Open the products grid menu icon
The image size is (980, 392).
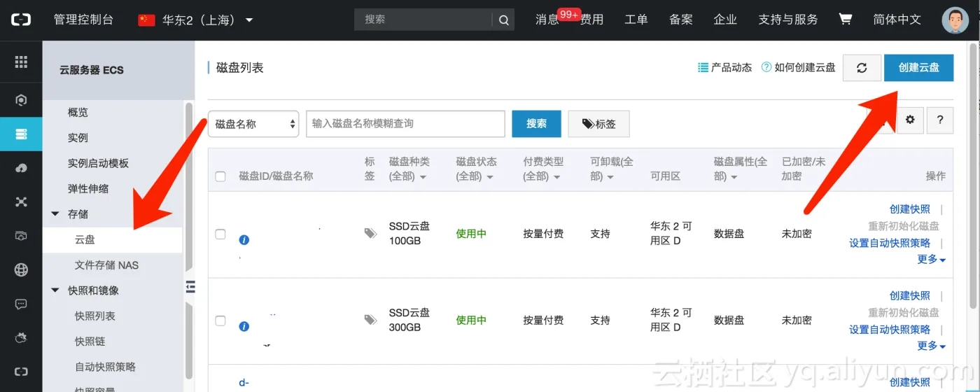click(x=21, y=62)
